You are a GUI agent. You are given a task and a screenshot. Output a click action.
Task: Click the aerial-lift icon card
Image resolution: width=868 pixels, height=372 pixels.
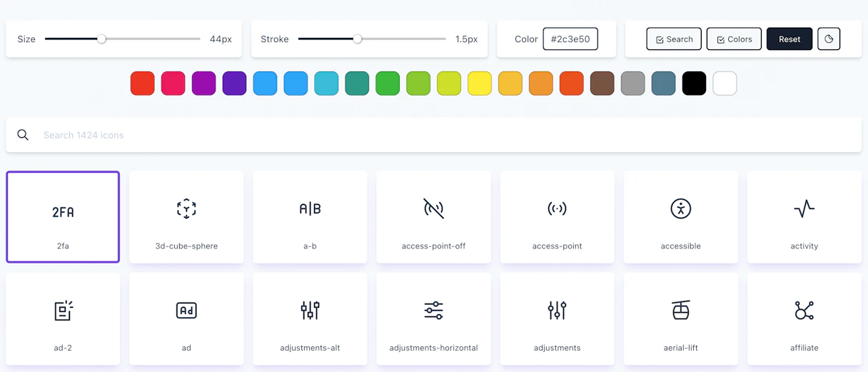pyautogui.click(x=680, y=319)
